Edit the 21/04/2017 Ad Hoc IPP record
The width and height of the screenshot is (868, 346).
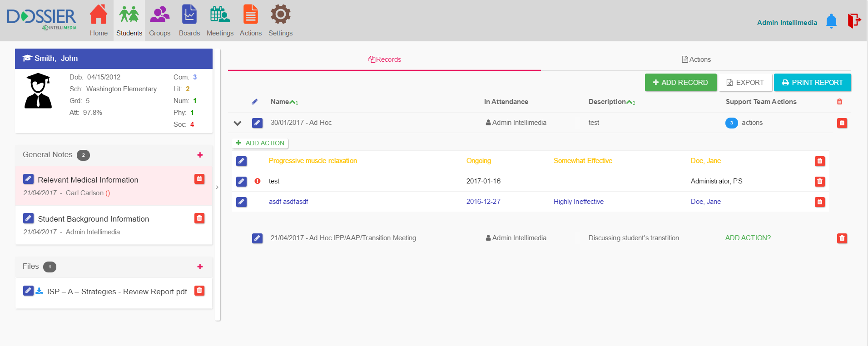(257, 238)
